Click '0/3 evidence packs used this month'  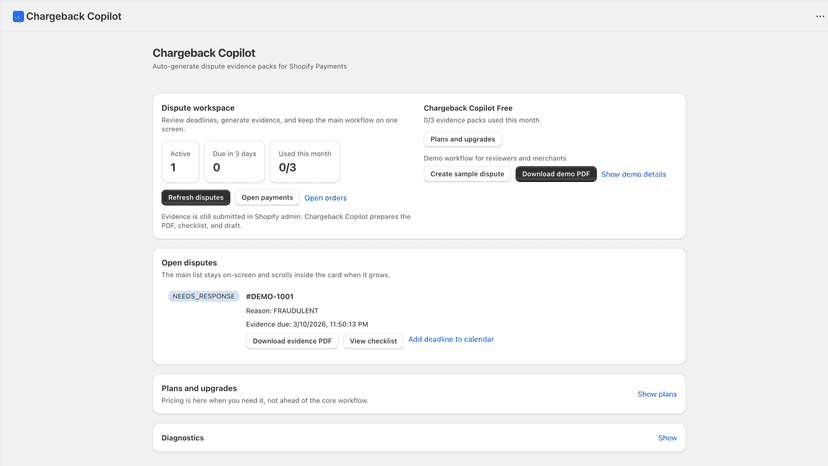click(x=482, y=120)
